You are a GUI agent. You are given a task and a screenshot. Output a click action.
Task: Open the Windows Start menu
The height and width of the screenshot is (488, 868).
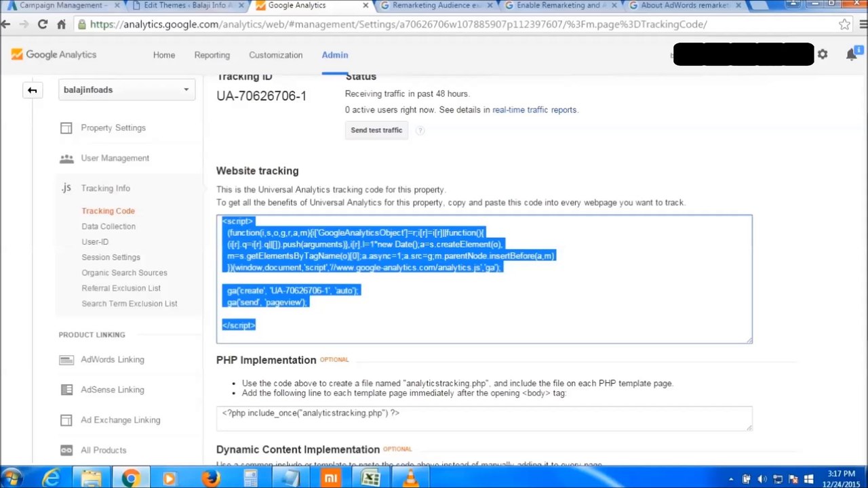pos(12,479)
